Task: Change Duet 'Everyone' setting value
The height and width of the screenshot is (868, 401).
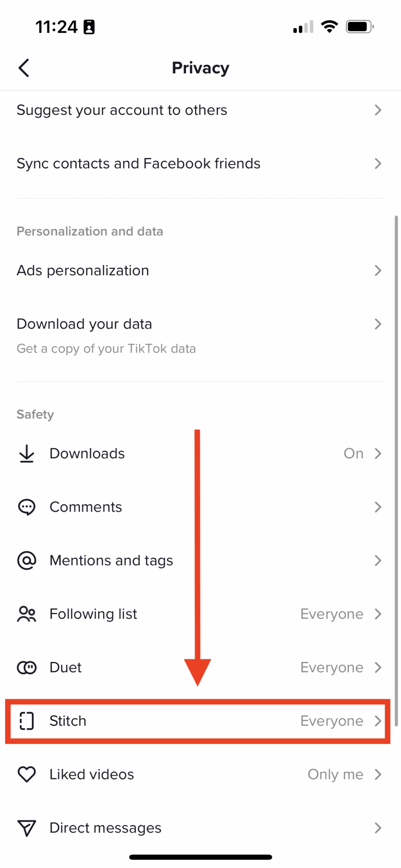Action: pyautogui.click(x=331, y=668)
